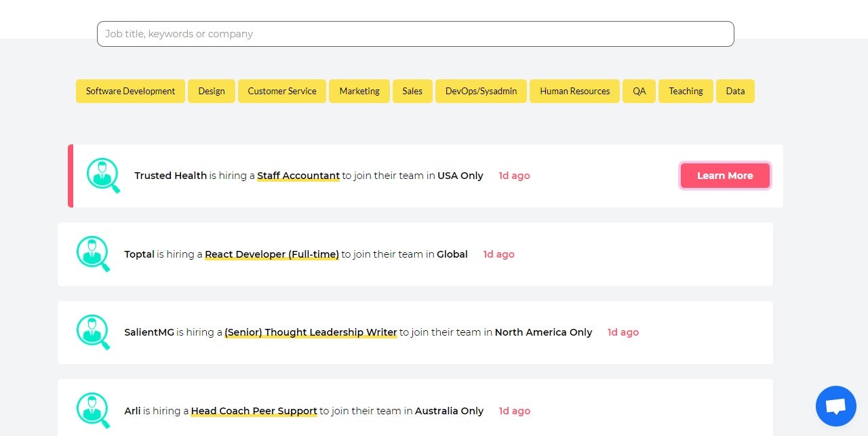Open the chat support bubble icon
Screen dimensions: 868x436
click(x=836, y=406)
